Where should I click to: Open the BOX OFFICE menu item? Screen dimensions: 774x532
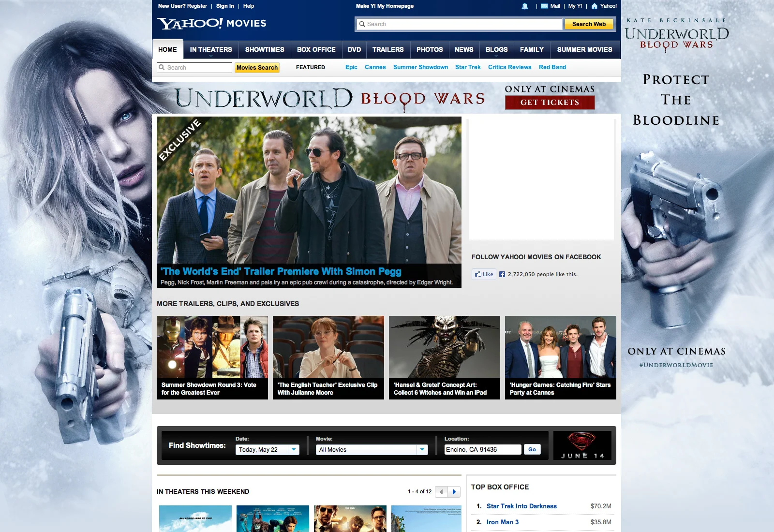(x=316, y=49)
